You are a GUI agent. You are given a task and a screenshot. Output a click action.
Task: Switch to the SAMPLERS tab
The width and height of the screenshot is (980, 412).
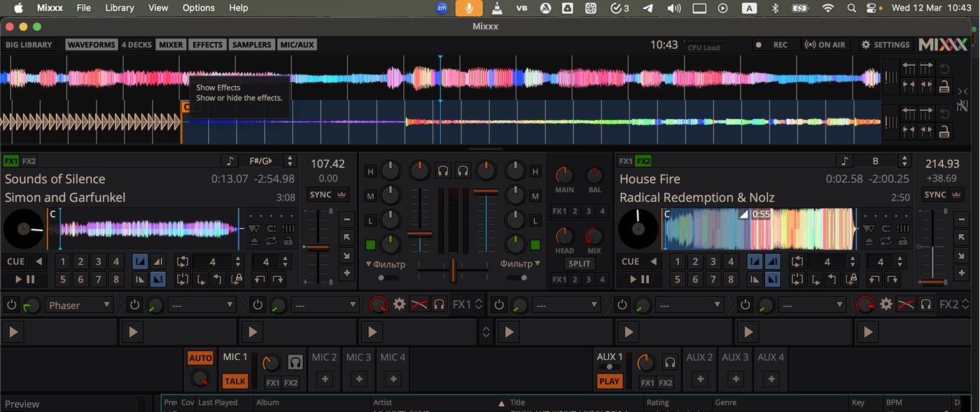pyautogui.click(x=251, y=43)
